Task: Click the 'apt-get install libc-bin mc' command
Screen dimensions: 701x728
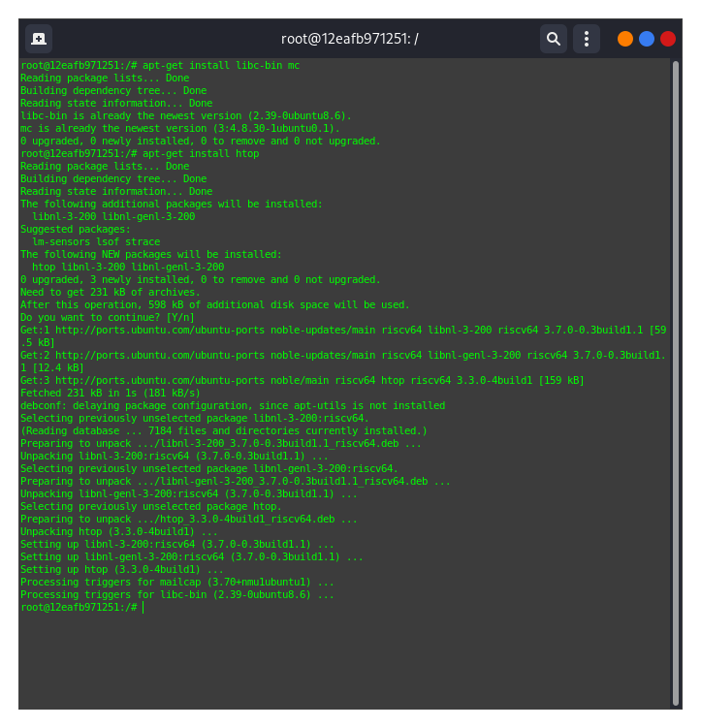Action: click(x=221, y=65)
